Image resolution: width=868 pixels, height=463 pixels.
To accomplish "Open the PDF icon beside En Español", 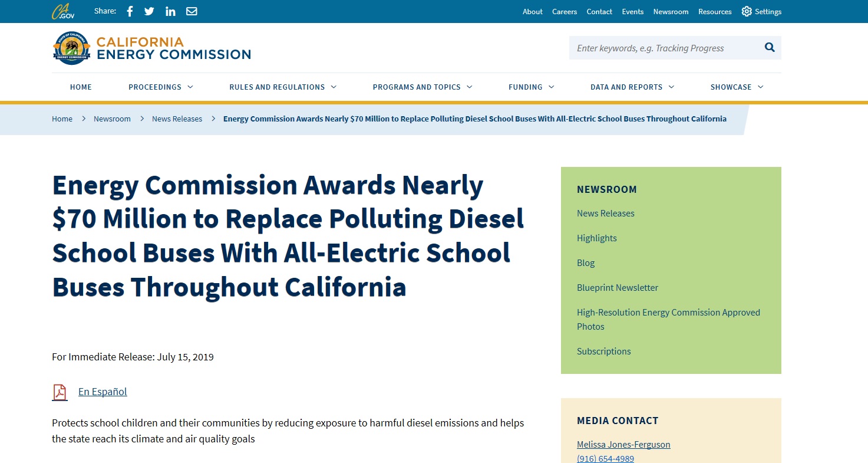I will [x=60, y=392].
